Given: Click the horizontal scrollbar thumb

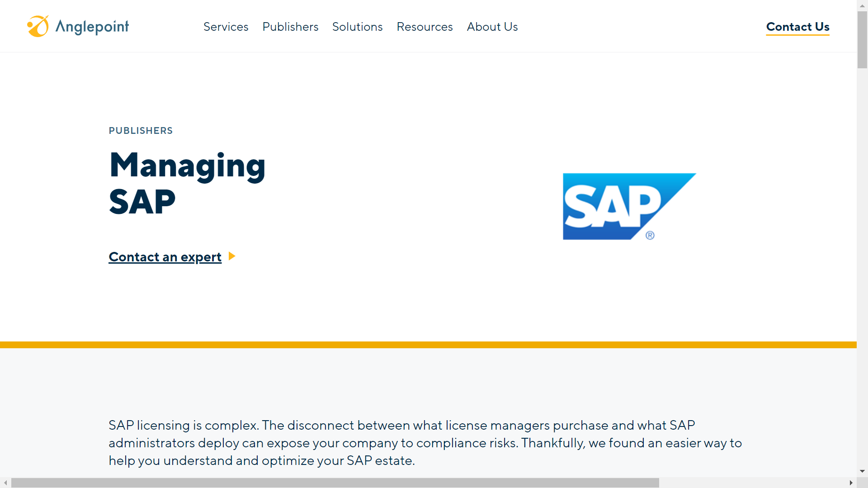Looking at the screenshot, I should [x=335, y=483].
